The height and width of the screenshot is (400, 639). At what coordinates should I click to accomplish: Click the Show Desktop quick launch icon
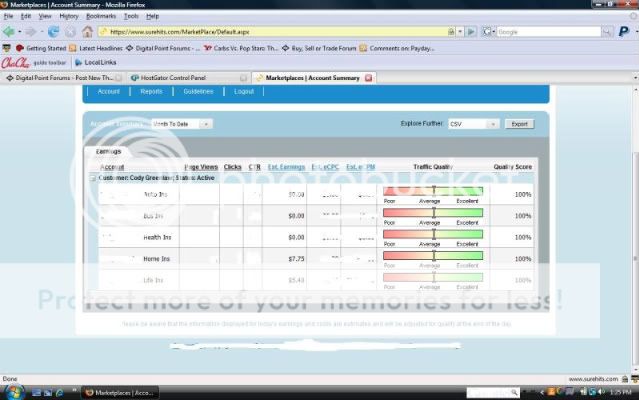click(x=36, y=393)
